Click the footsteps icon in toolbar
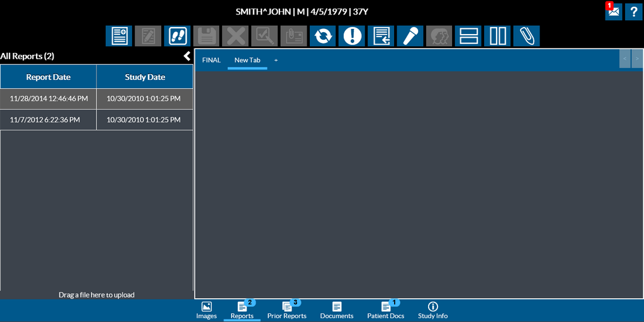 click(177, 36)
